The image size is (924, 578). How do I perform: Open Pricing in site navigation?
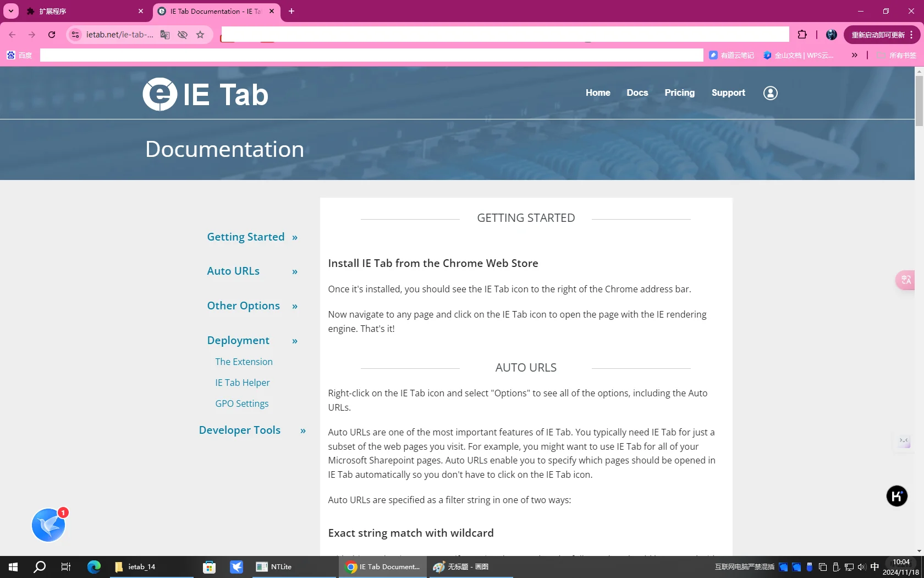pos(679,92)
